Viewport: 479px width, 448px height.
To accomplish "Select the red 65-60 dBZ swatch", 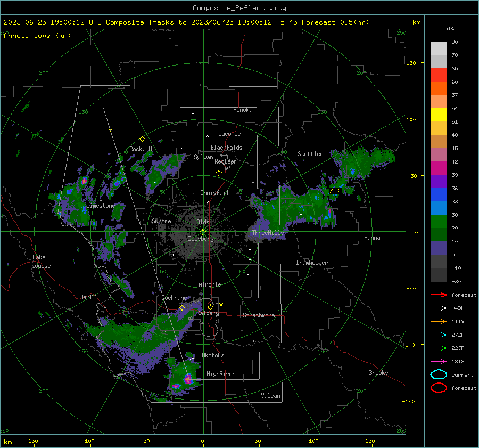I will 439,75.
